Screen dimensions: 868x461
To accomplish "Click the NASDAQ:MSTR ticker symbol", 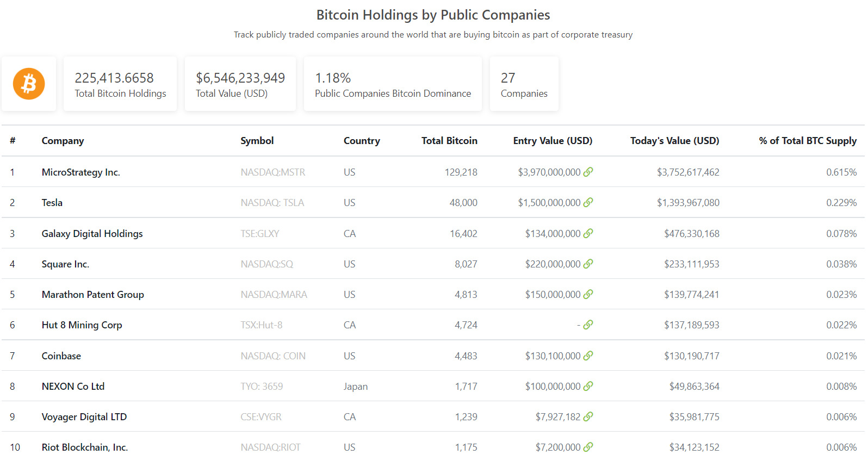I will [272, 172].
